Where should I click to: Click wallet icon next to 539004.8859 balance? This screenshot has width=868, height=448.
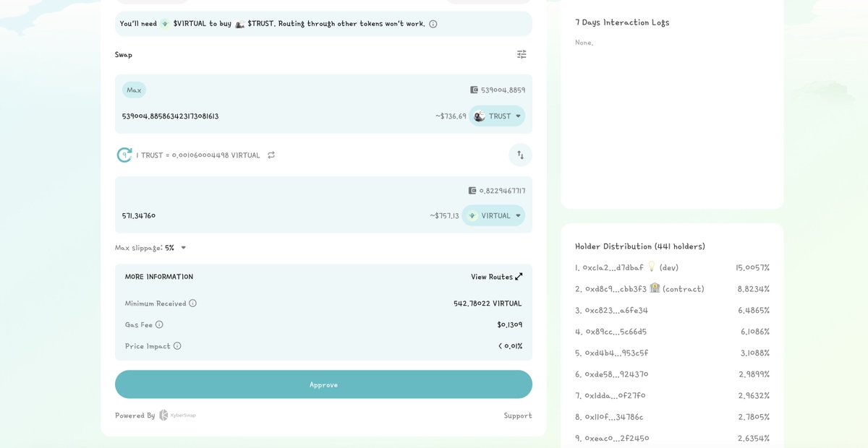[x=475, y=90]
